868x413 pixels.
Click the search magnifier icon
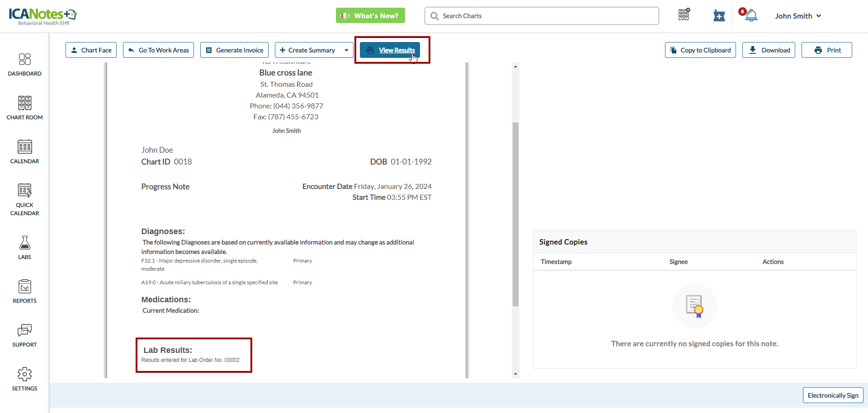434,16
